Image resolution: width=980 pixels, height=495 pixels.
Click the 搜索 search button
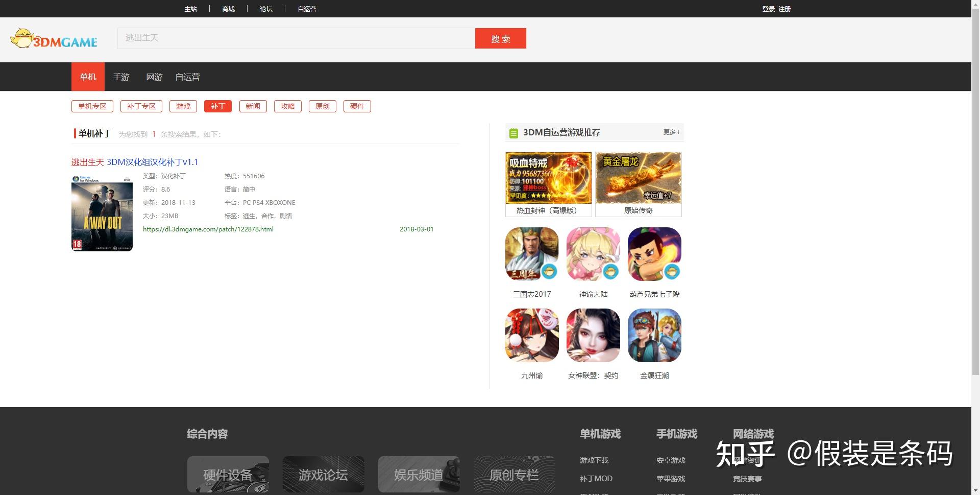(x=501, y=38)
